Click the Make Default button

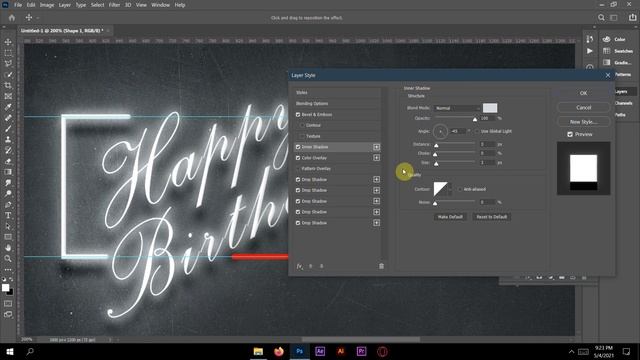(450, 217)
